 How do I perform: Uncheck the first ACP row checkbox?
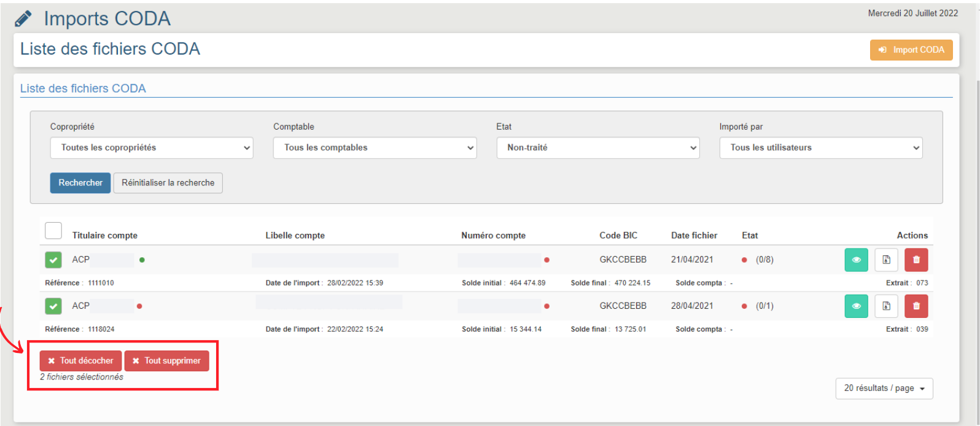point(53,260)
